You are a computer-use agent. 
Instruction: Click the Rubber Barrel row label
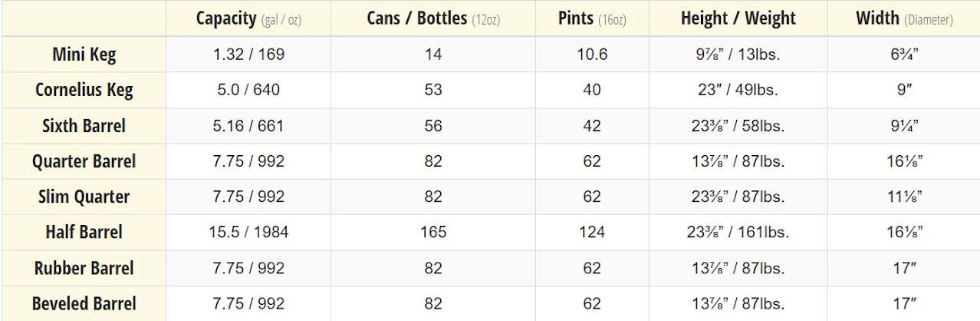(x=84, y=268)
